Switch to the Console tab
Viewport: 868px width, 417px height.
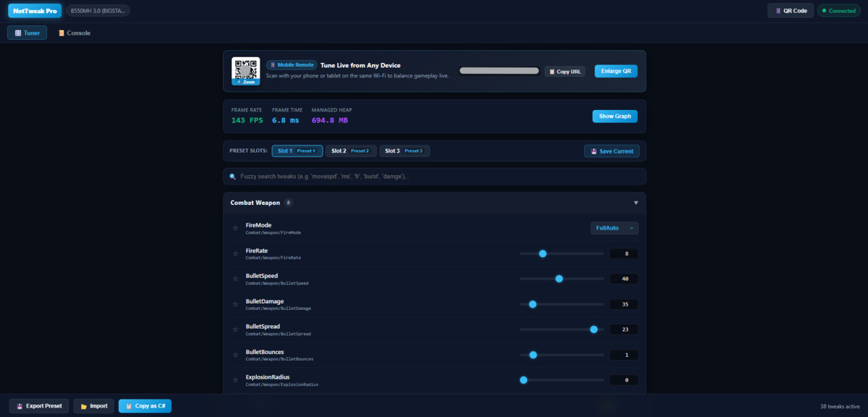(75, 33)
